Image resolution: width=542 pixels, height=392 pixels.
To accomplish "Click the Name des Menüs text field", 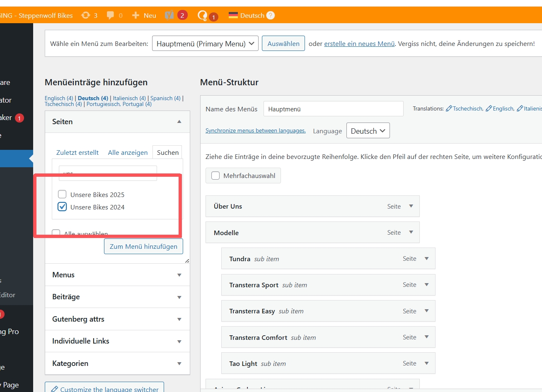I will pos(333,109).
